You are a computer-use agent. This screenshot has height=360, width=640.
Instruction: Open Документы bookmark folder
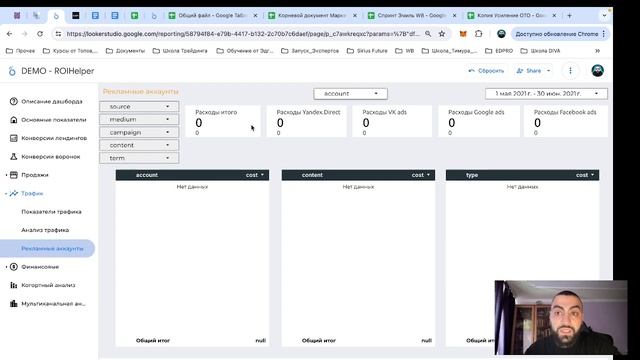(x=125, y=51)
